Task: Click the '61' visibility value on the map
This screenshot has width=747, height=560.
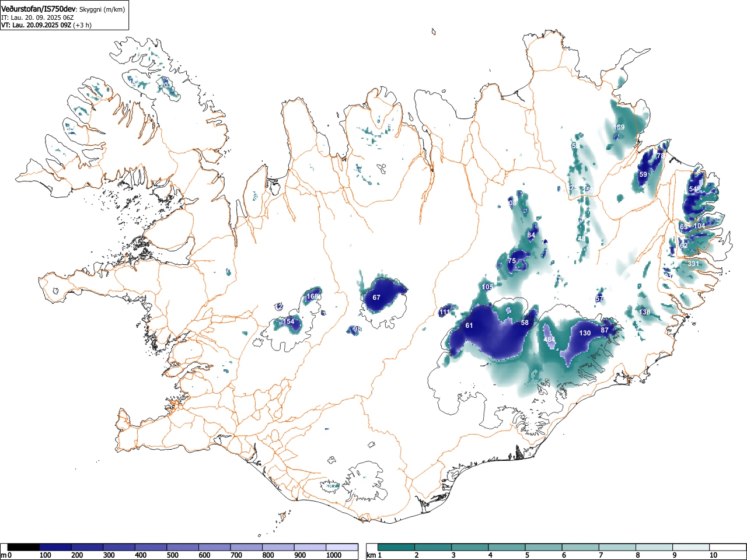Action: pyautogui.click(x=469, y=325)
